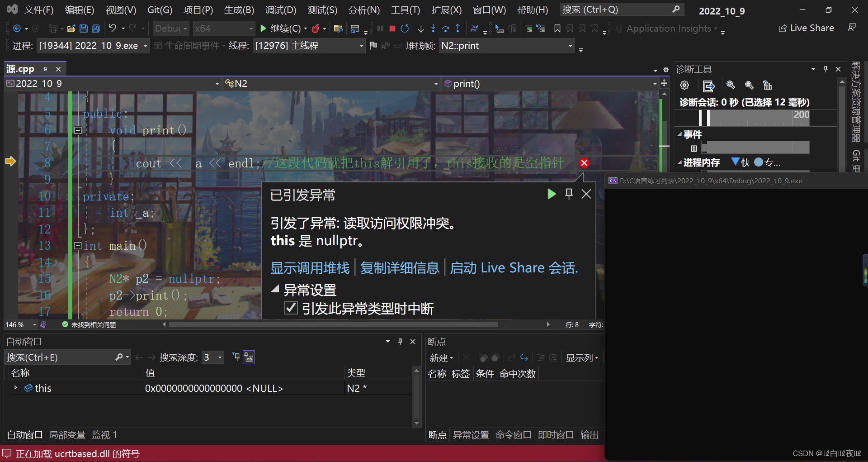Click the reset view icon in diagnostic tools
The image size is (868, 462).
pyautogui.click(x=767, y=85)
